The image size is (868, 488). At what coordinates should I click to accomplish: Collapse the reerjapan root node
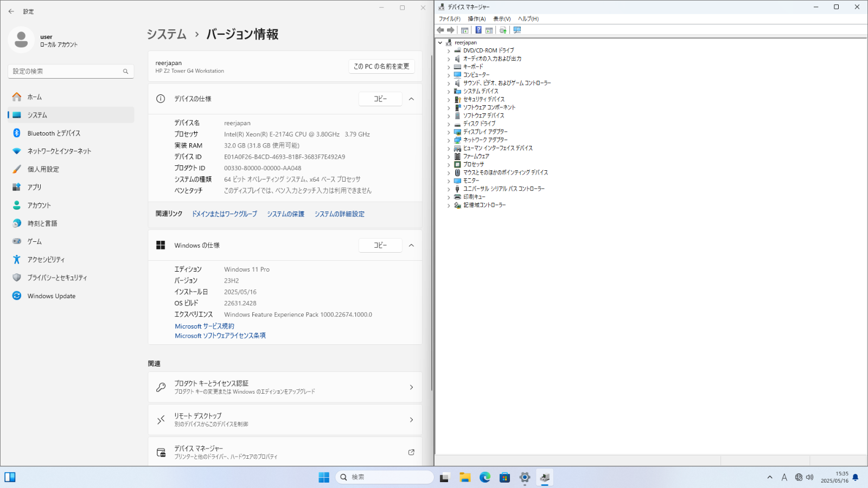click(x=440, y=43)
